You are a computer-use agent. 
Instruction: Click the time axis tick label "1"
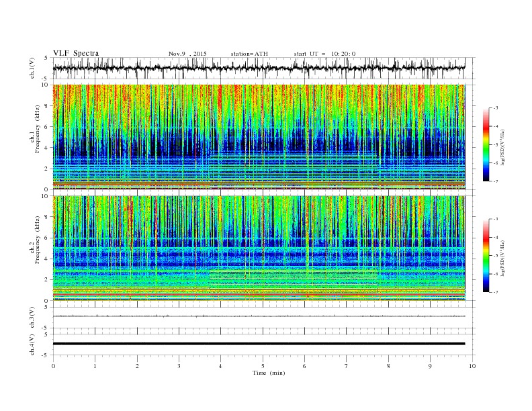(x=95, y=366)
